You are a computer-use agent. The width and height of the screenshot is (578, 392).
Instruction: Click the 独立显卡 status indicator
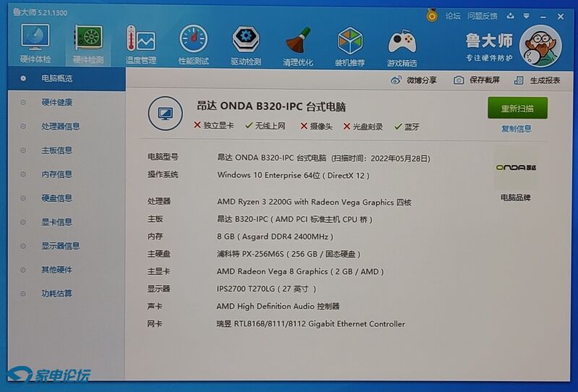tap(214, 125)
